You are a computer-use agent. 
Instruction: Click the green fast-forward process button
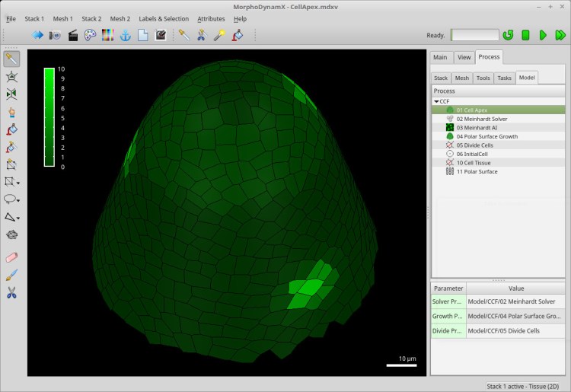click(x=560, y=35)
